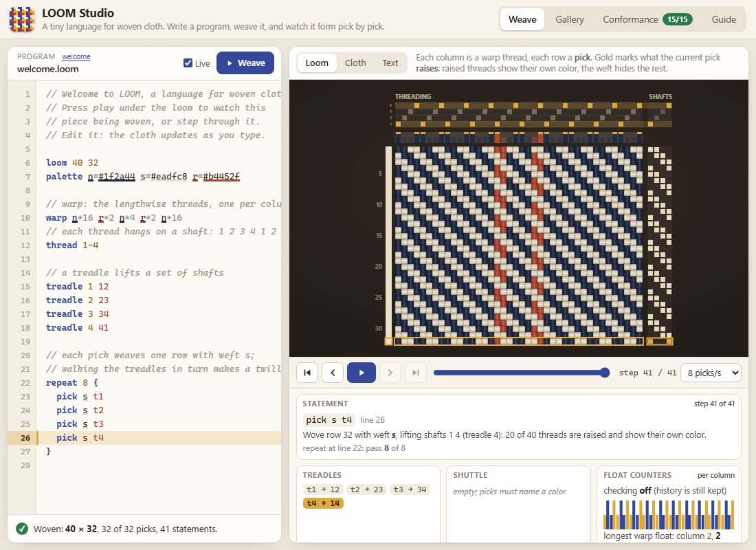Viewport: 756px width, 550px height.
Task: Open the welcome program link
Action: 76,56
